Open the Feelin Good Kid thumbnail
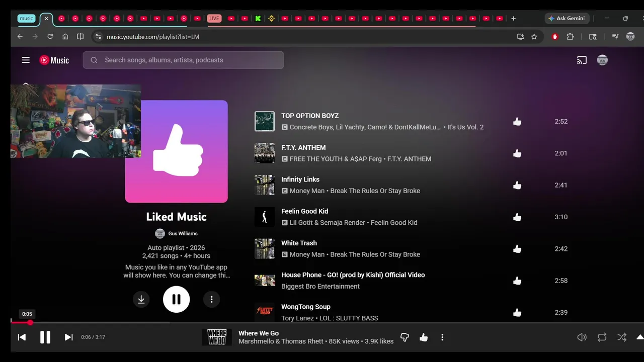 (265, 217)
